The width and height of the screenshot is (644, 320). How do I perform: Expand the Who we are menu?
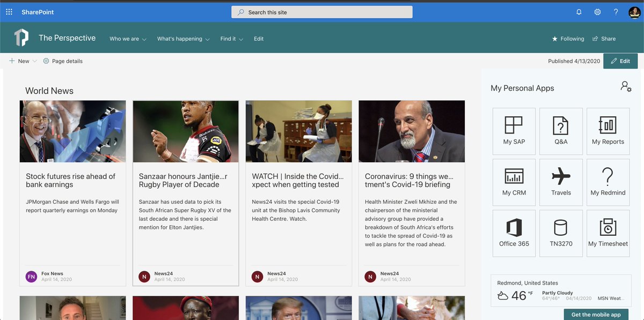click(127, 39)
